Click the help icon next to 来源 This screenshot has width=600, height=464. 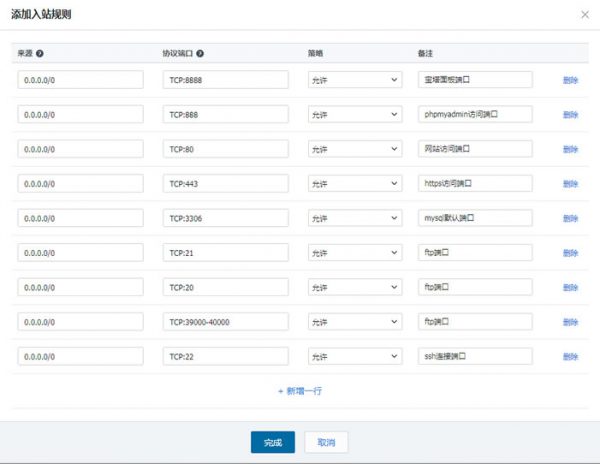[40, 53]
